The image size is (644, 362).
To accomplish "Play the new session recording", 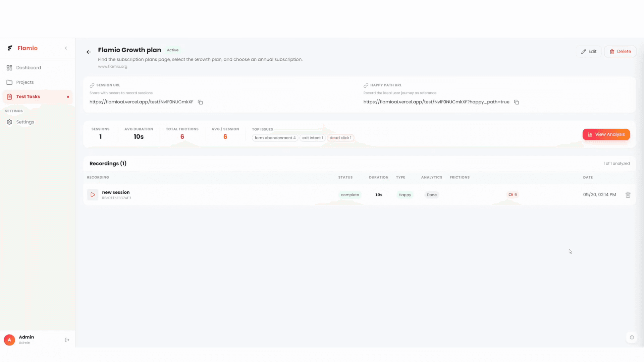I will pos(93,195).
